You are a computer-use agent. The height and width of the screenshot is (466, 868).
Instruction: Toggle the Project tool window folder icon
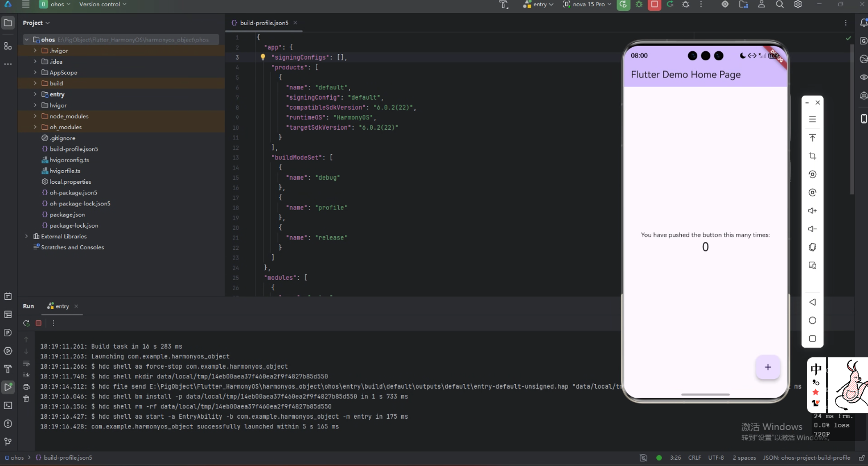click(8, 23)
